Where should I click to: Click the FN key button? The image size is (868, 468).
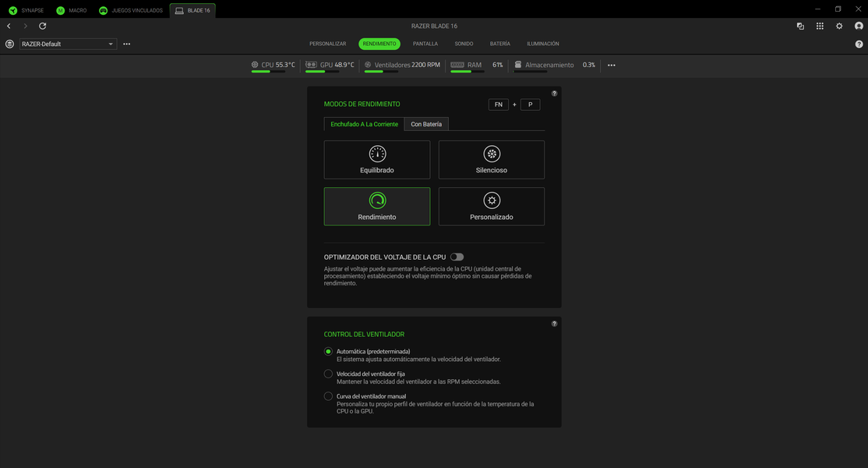point(498,105)
